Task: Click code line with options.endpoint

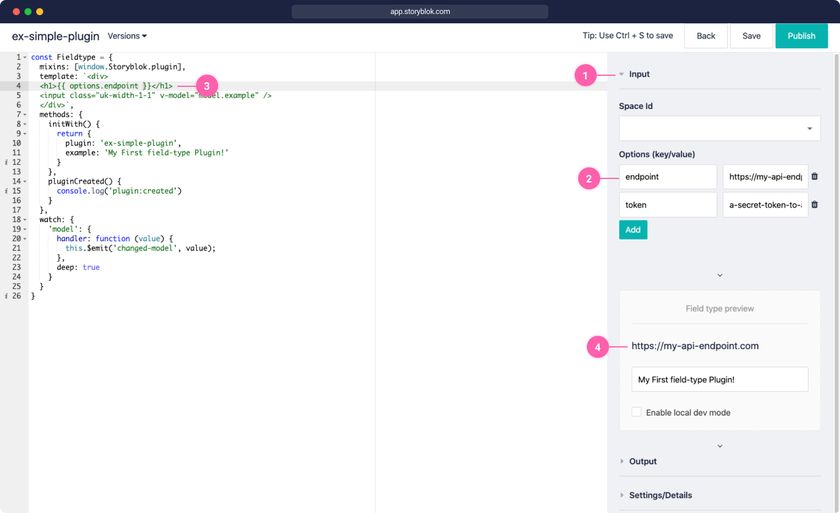Action: tap(106, 86)
